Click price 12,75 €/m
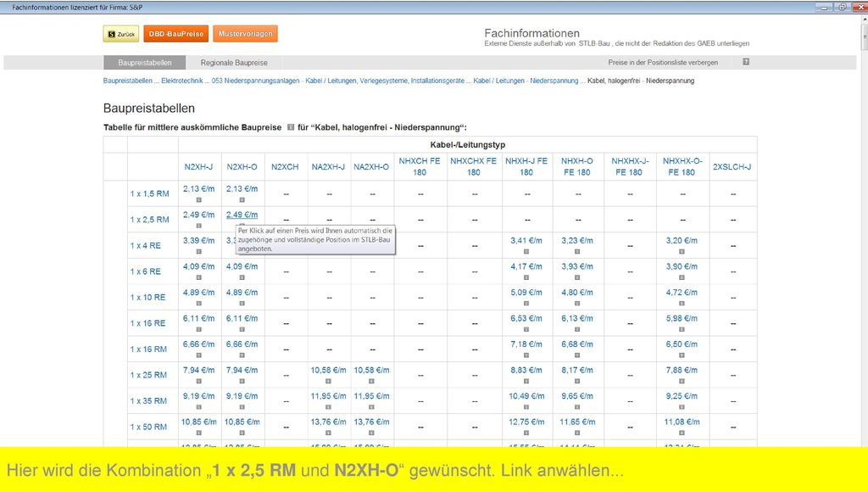 pos(526,422)
